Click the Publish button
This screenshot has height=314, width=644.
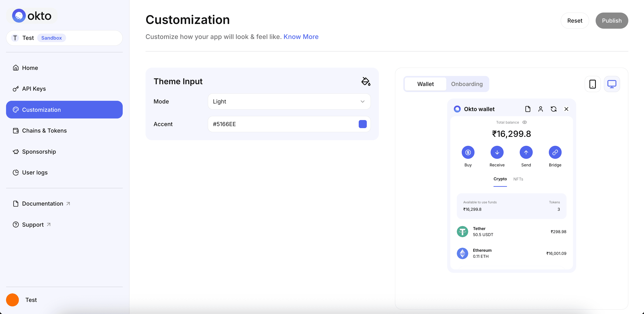[612, 21]
